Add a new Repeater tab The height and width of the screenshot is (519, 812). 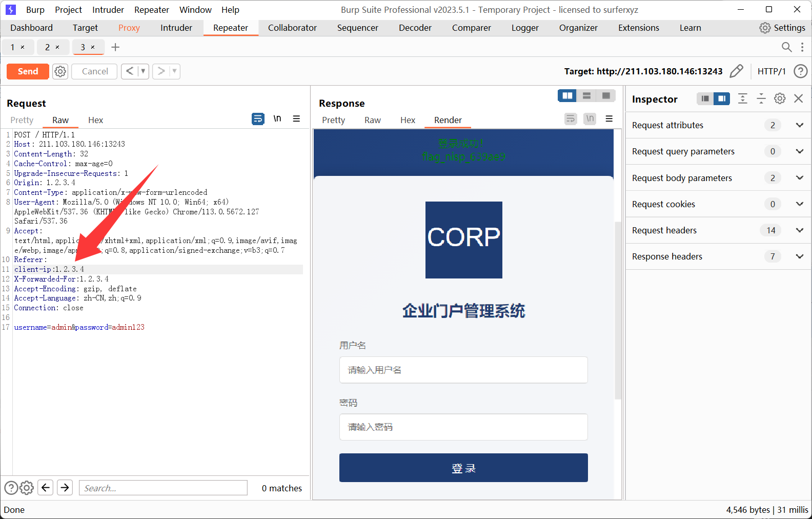tap(115, 47)
